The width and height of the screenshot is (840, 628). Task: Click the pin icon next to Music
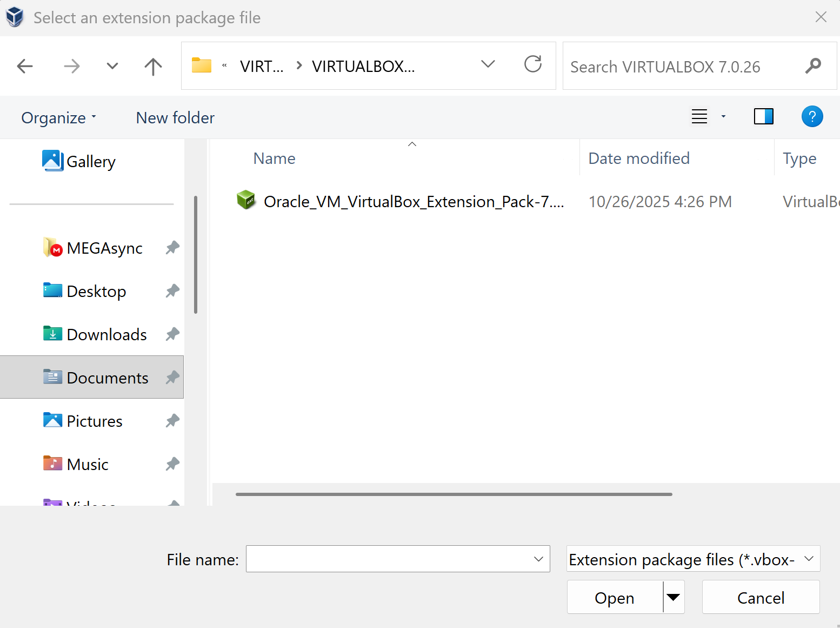172,464
